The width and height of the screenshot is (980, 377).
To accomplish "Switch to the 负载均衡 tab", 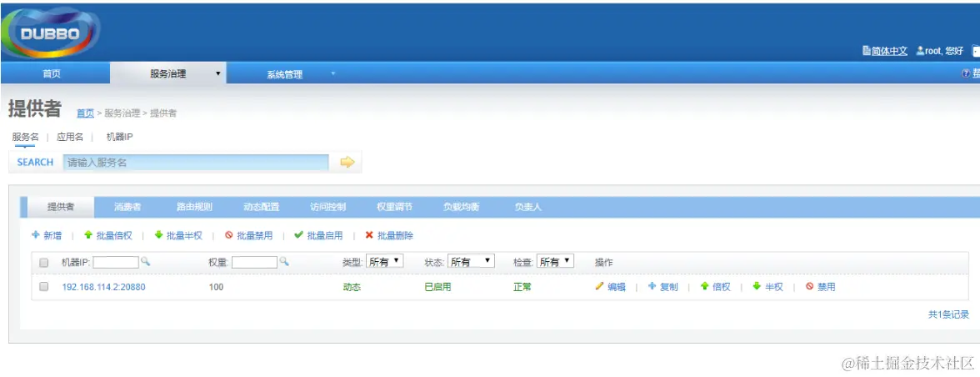I will click(462, 207).
